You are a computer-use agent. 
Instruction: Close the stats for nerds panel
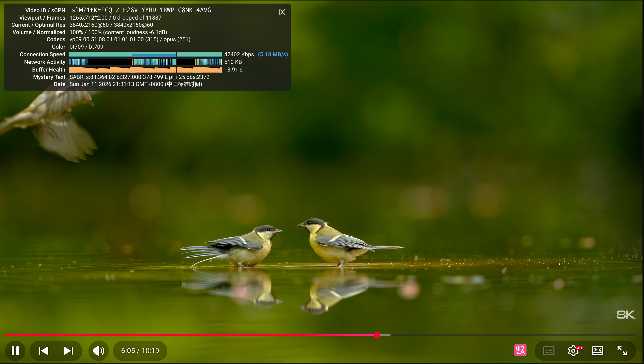tap(282, 12)
